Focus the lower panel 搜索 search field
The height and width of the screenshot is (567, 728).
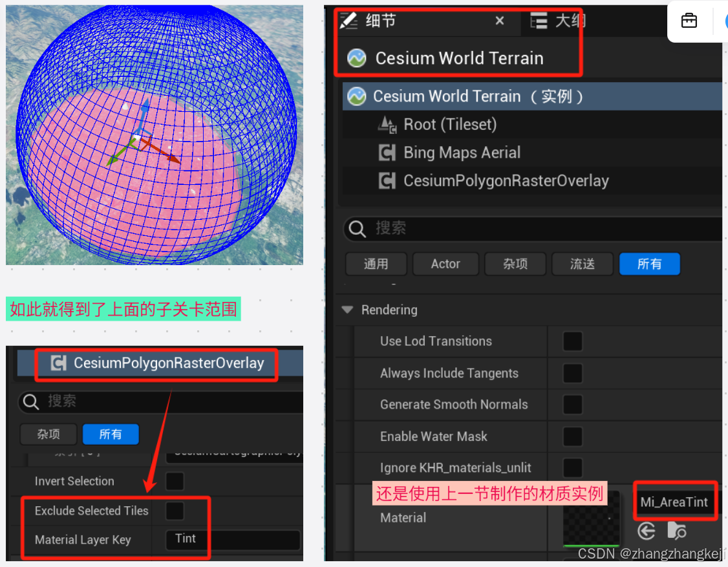click(160, 401)
